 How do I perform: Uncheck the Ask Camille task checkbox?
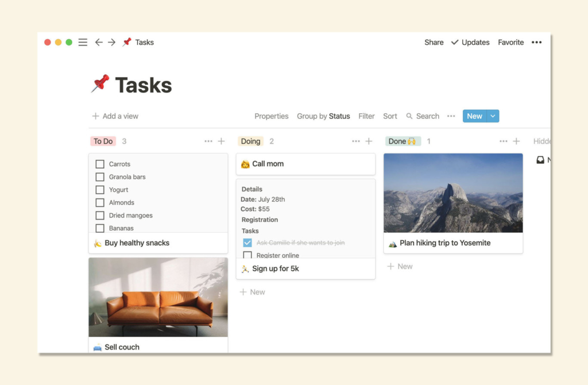(x=247, y=243)
